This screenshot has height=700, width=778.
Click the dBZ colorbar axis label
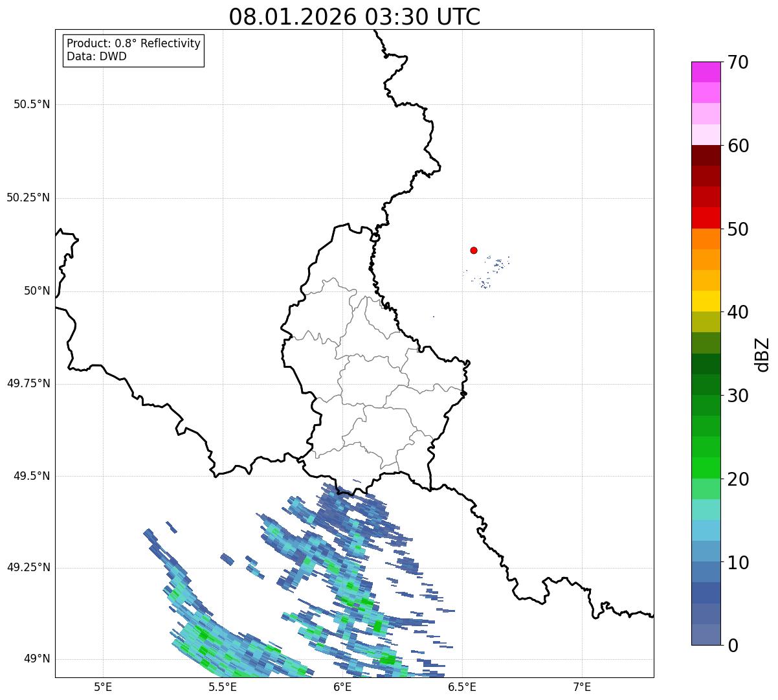[x=762, y=354]
